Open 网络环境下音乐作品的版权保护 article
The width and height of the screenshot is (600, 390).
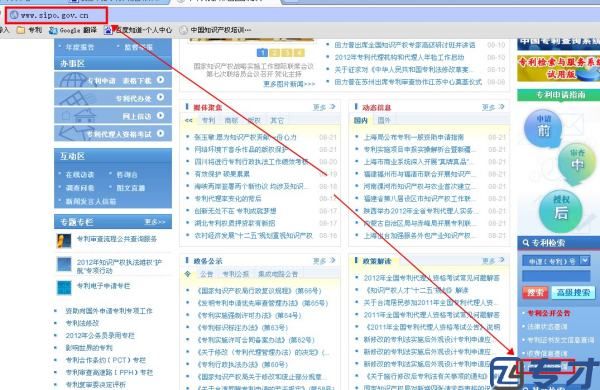pyautogui.click(x=241, y=149)
